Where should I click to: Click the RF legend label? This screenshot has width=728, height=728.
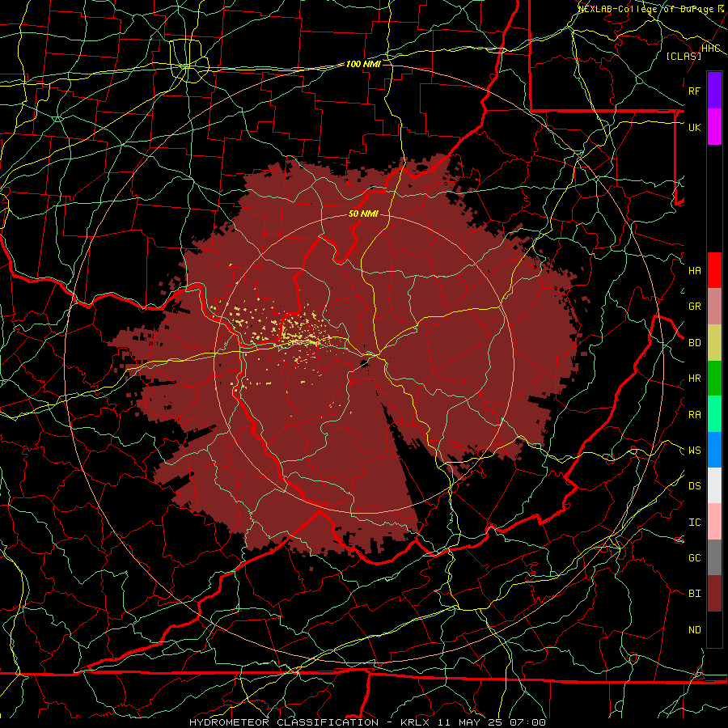[x=694, y=91]
